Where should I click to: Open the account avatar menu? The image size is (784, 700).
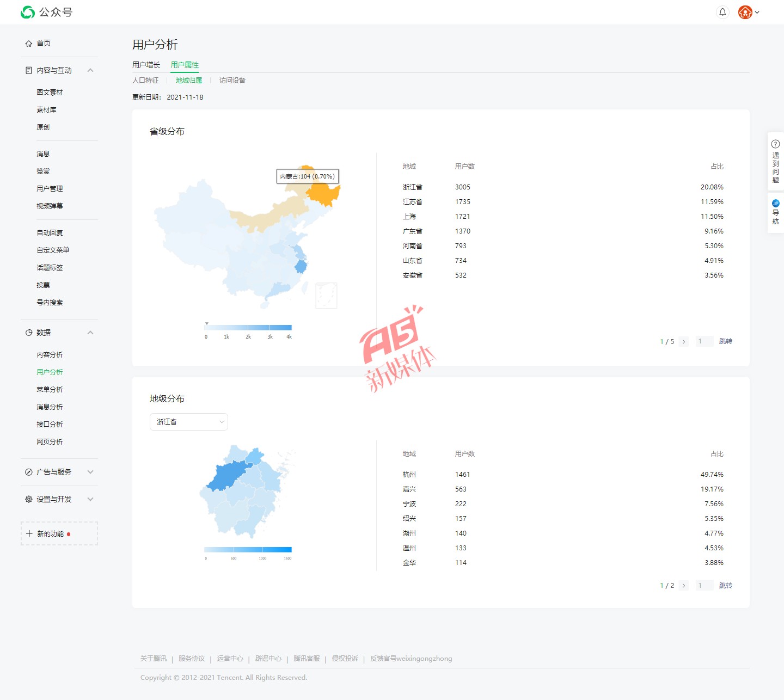748,12
